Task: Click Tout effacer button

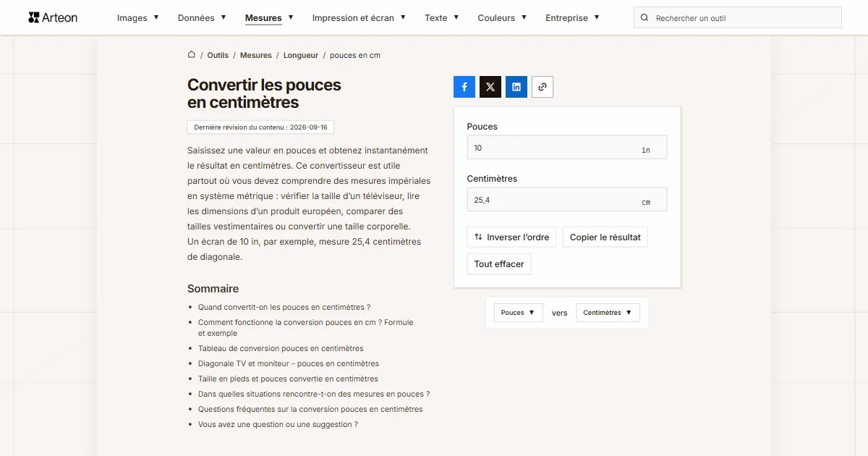Action: [499, 264]
